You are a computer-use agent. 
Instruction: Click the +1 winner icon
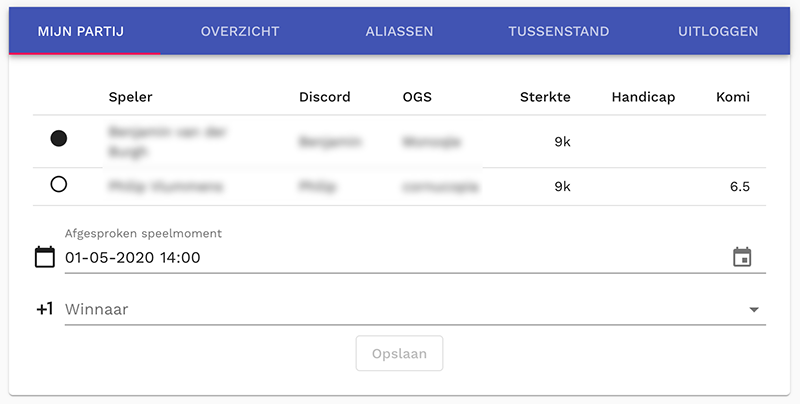(x=44, y=309)
